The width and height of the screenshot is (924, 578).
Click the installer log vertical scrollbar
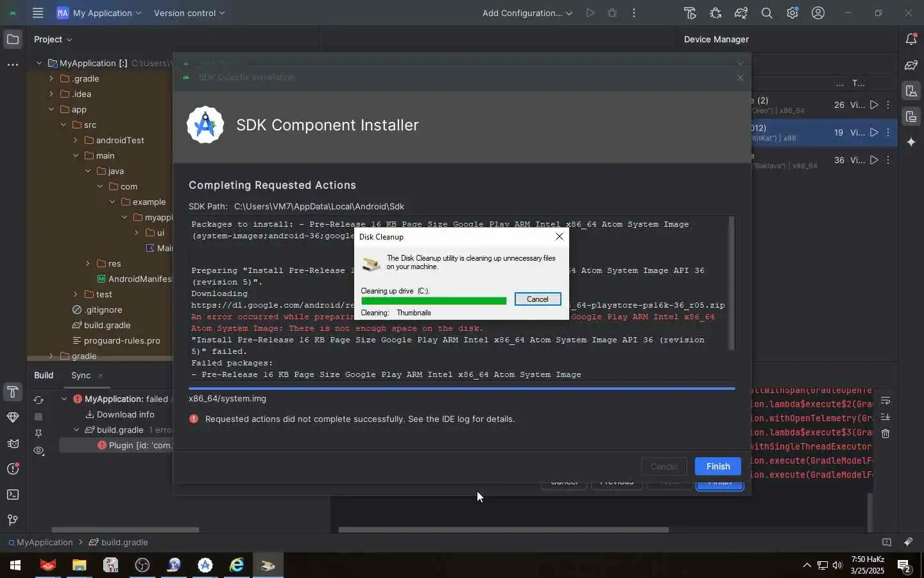point(731,283)
